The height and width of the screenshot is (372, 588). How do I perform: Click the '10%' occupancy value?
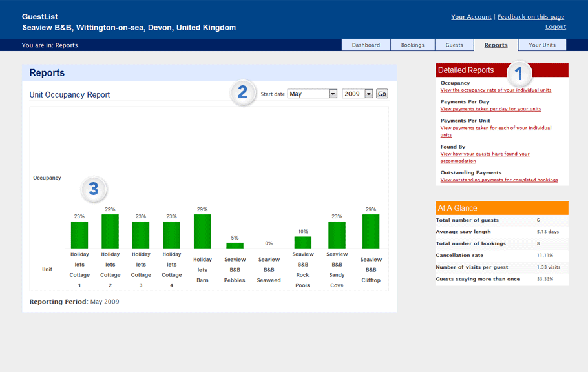click(x=303, y=231)
